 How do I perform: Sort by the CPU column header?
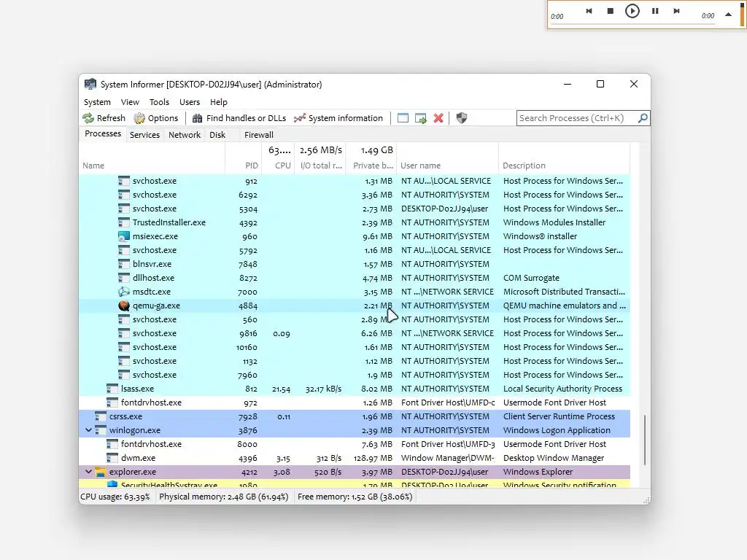click(x=278, y=166)
